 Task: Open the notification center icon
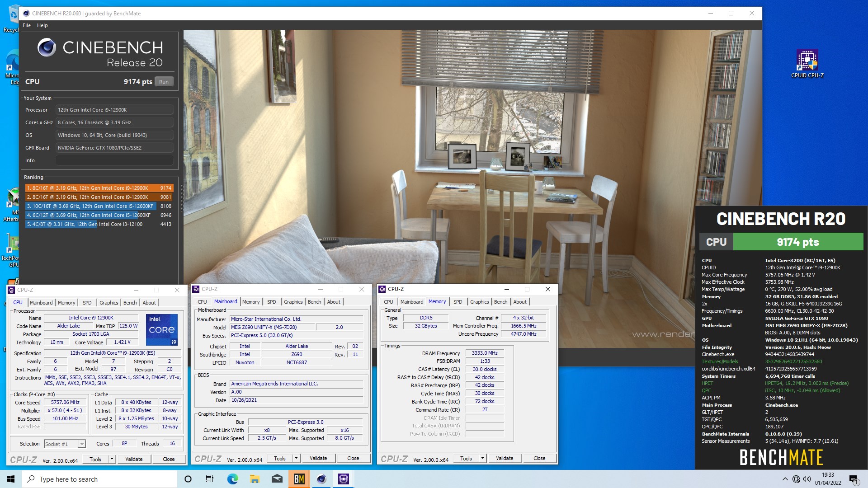(854, 479)
